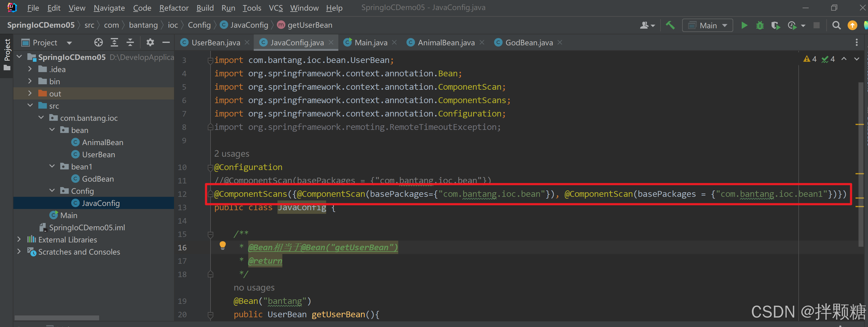This screenshot has width=868, height=327.
Task: Open the File menu
Action: 33,8
